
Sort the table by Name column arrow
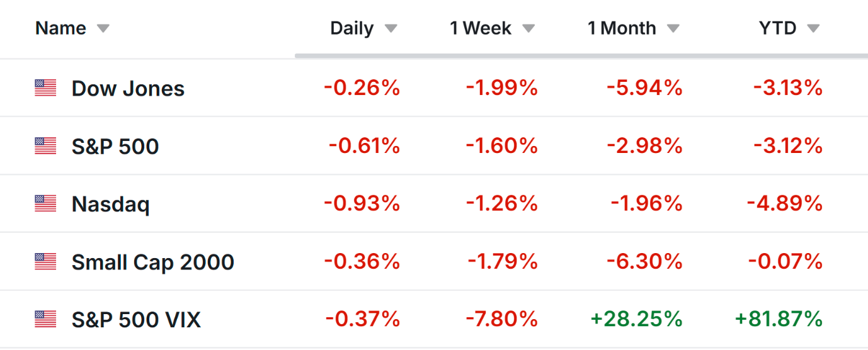point(103,29)
